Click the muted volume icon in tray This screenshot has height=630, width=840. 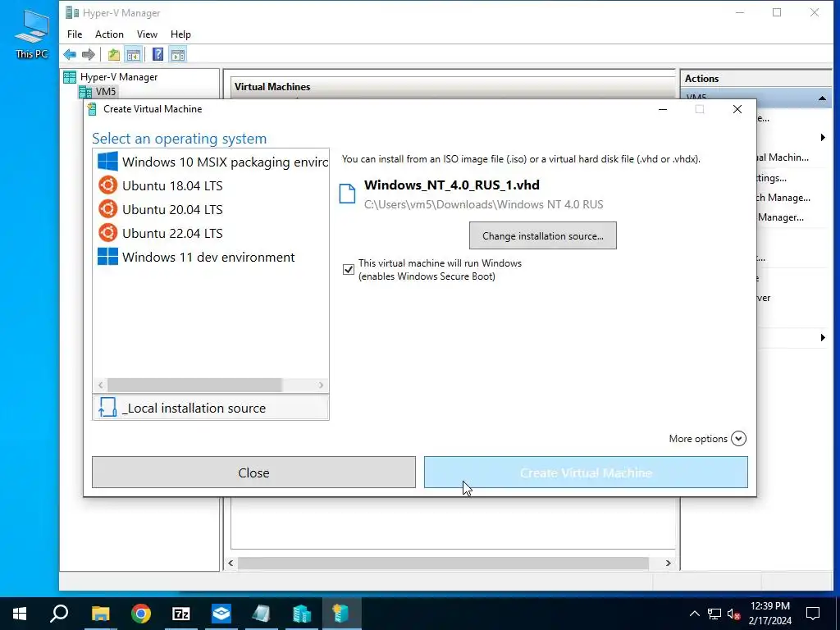pyautogui.click(x=733, y=614)
